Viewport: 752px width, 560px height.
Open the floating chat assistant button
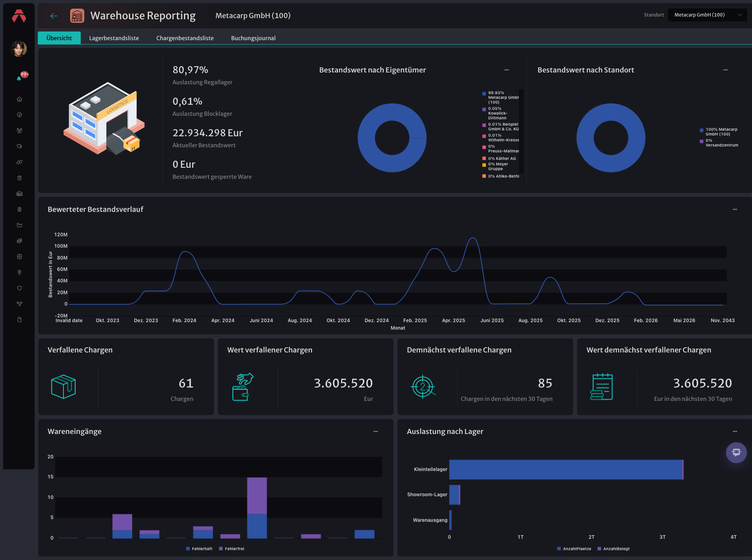(x=736, y=452)
